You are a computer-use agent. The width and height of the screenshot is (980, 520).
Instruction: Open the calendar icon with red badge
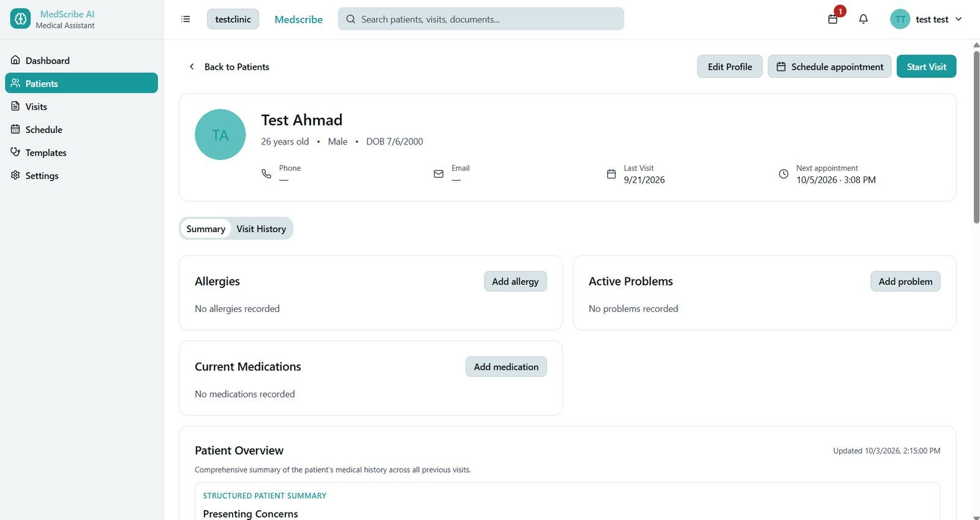[833, 19]
